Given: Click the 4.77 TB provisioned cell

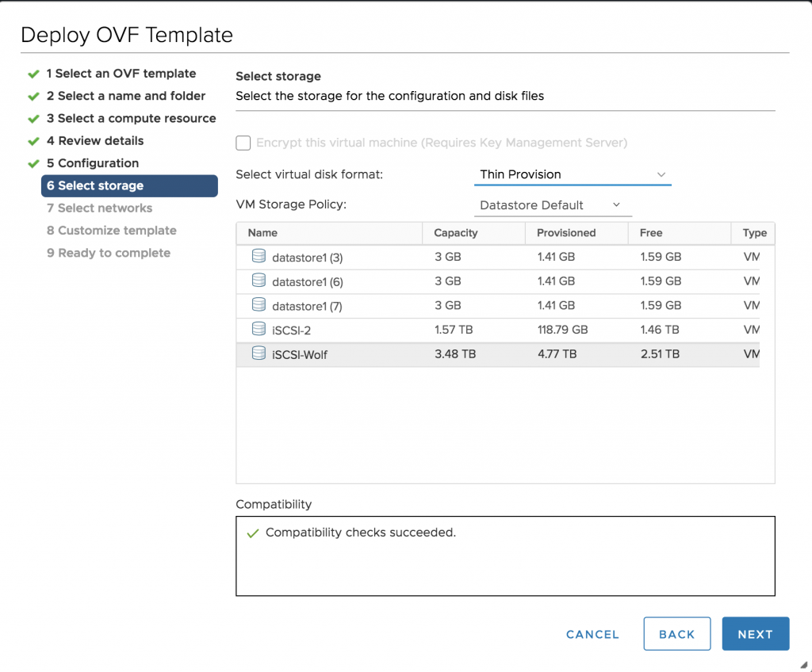Looking at the screenshot, I should click(x=557, y=354).
